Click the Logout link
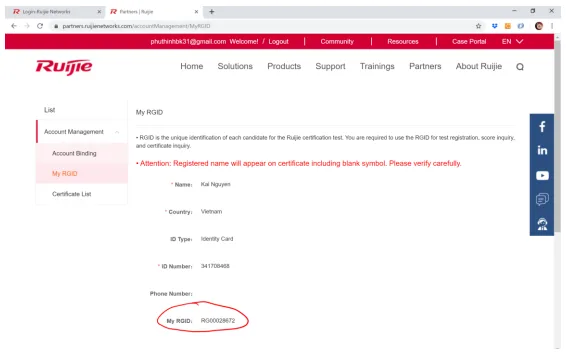This screenshot has width=566, height=362. [278, 42]
